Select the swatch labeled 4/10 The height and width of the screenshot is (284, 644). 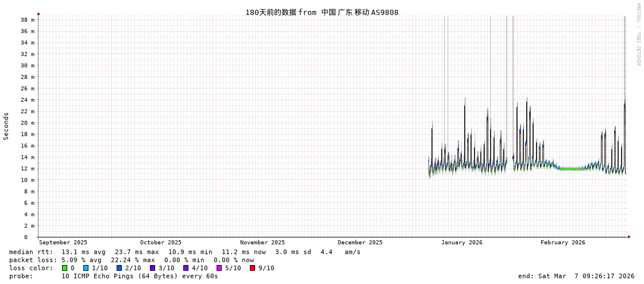point(186,268)
